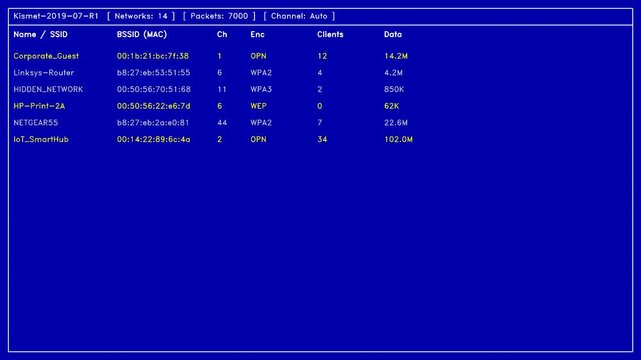641x360 pixels.
Task: Click the Ch column header
Action: click(222, 35)
